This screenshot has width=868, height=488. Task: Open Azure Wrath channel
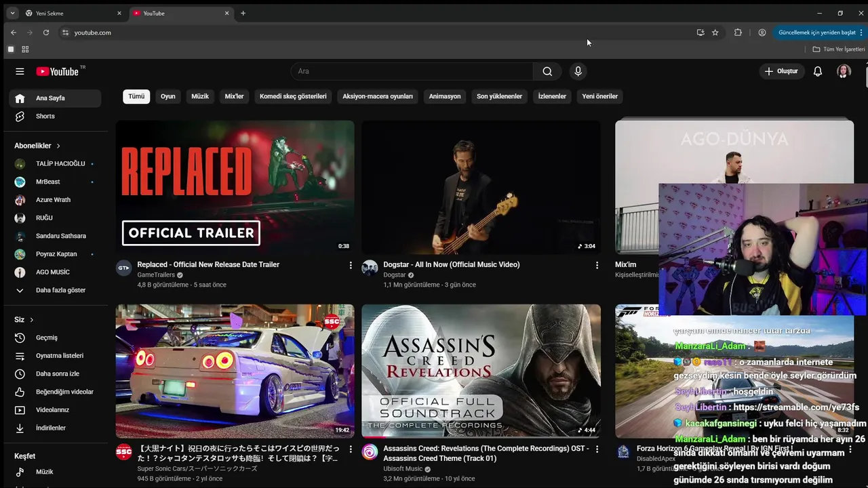pos(55,200)
